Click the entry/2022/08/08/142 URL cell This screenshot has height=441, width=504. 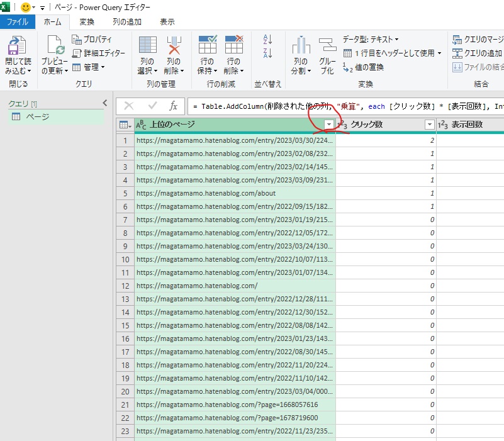tap(235, 325)
